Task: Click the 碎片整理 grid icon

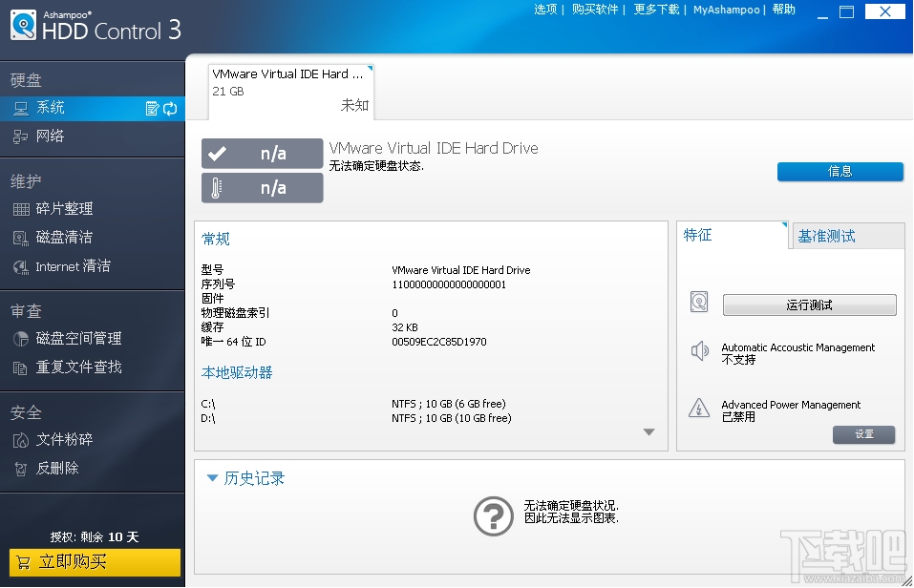Action: pos(21,209)
